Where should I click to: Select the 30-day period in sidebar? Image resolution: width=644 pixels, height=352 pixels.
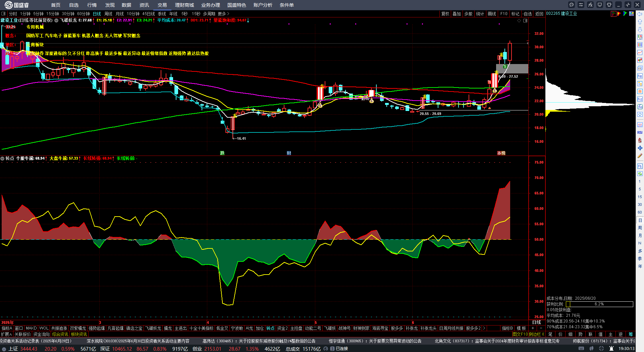click(640, 204)
